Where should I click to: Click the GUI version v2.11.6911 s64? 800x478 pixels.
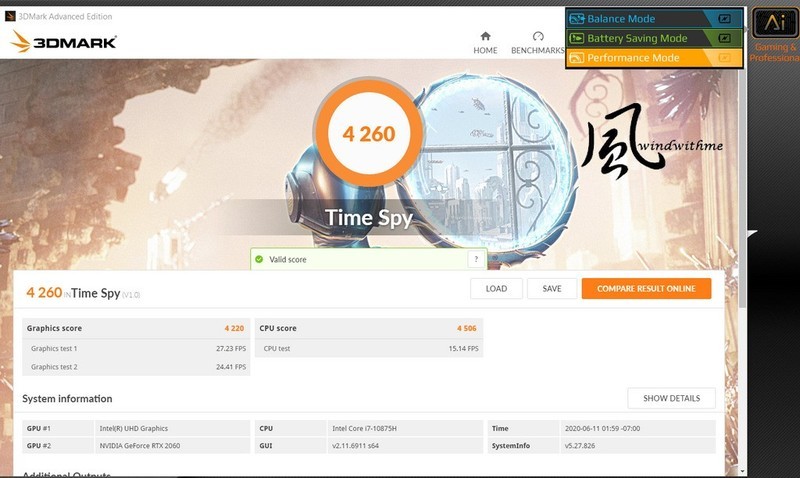(x=356, y=445)
